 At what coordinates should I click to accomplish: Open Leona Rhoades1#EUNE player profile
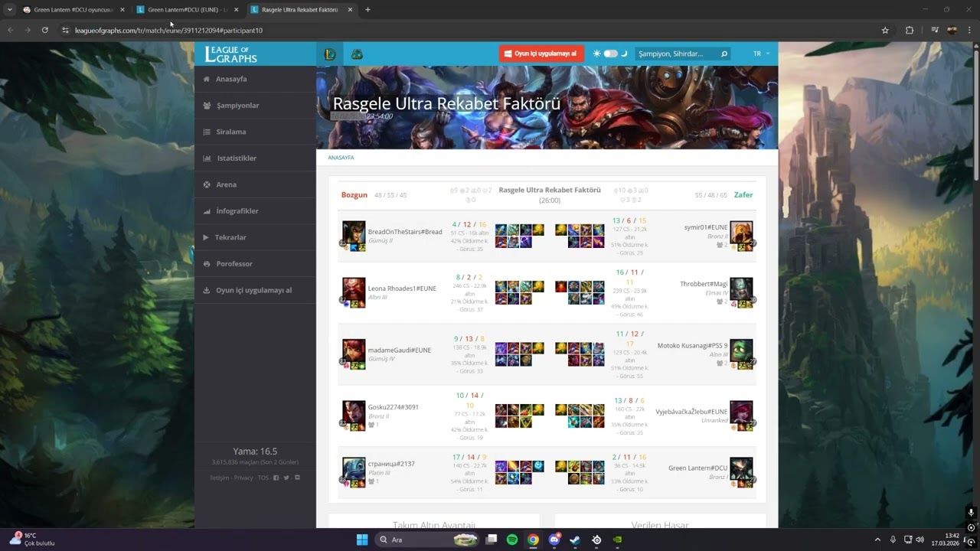click(x=402, y=289)
